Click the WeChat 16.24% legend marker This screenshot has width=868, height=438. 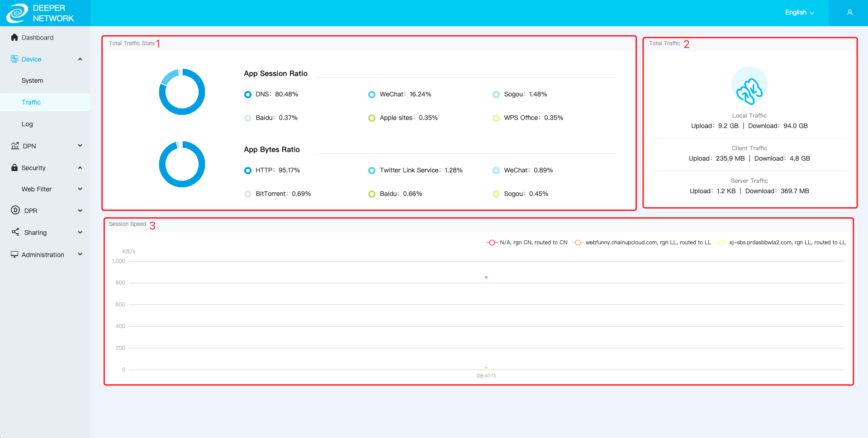(372, 95)
